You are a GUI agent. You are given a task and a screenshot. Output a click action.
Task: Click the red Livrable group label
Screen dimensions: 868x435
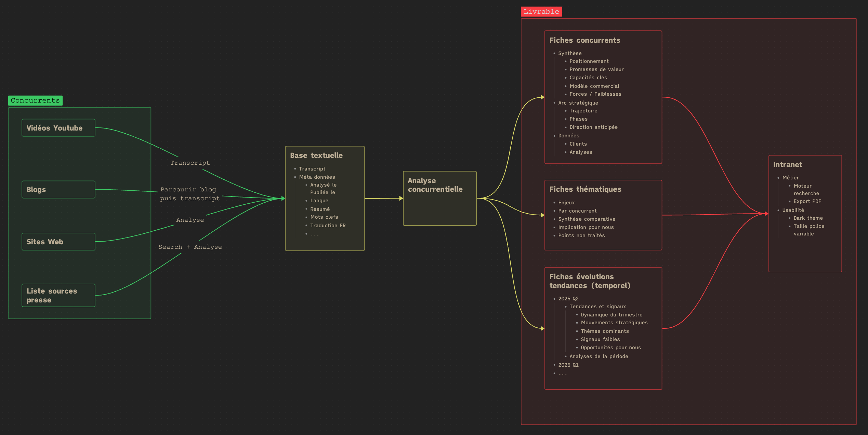(x=541, y=12)
